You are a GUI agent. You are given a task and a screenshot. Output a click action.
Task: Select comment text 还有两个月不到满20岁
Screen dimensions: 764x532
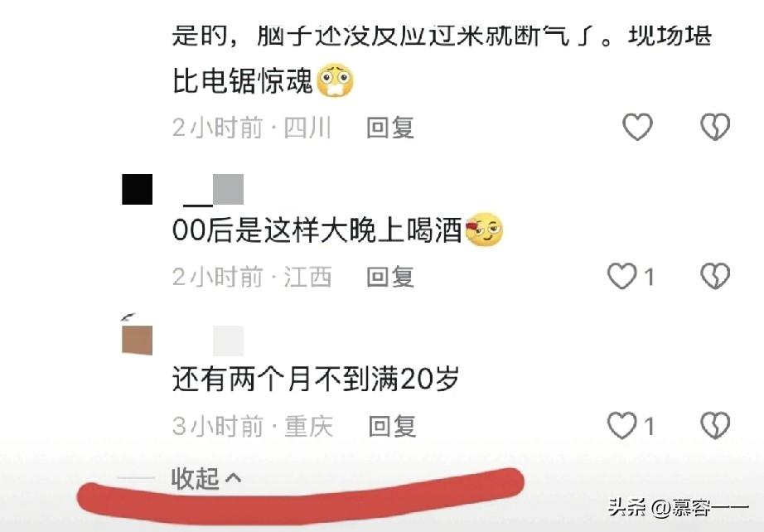(315, 379)
